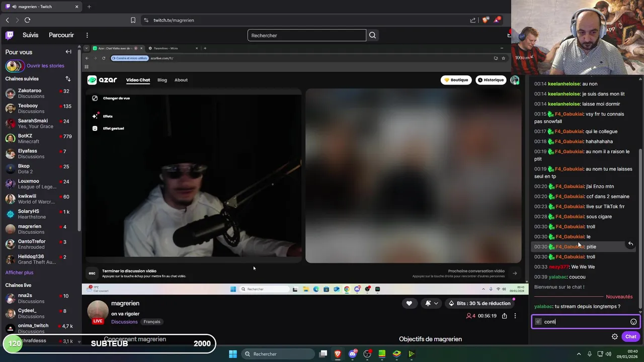Screen dimensions: 644x362
Task: Open the Discussions category link
Action: pos(124,322)
